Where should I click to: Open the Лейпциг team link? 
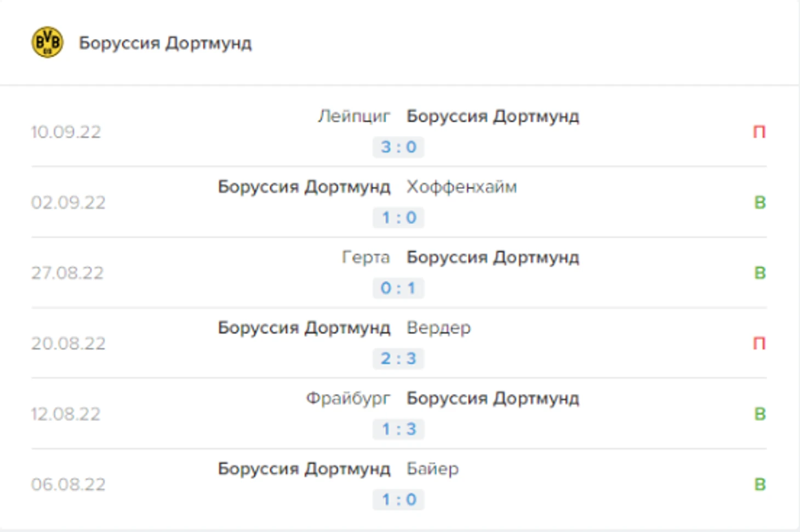[354, 116]
